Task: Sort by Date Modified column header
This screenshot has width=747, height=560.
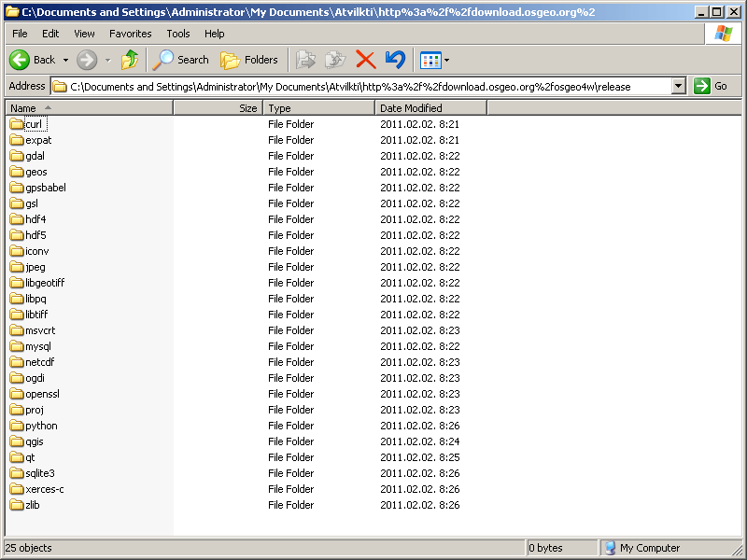Action: [430, 108]
